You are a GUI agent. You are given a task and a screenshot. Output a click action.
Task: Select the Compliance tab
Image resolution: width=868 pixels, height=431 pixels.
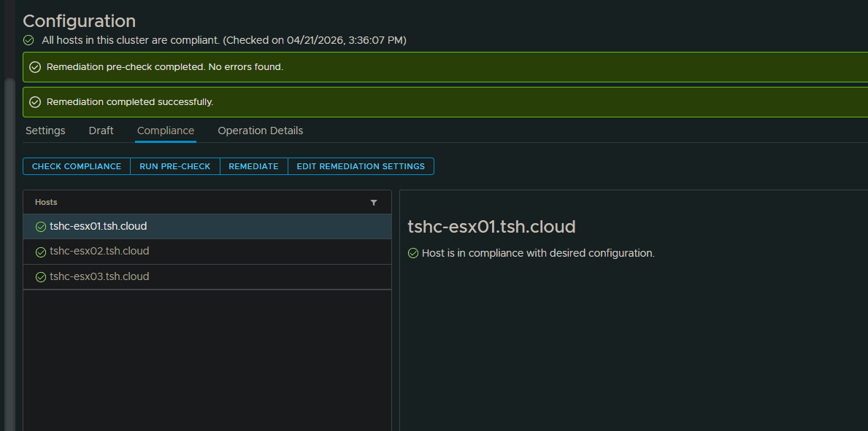166,131
